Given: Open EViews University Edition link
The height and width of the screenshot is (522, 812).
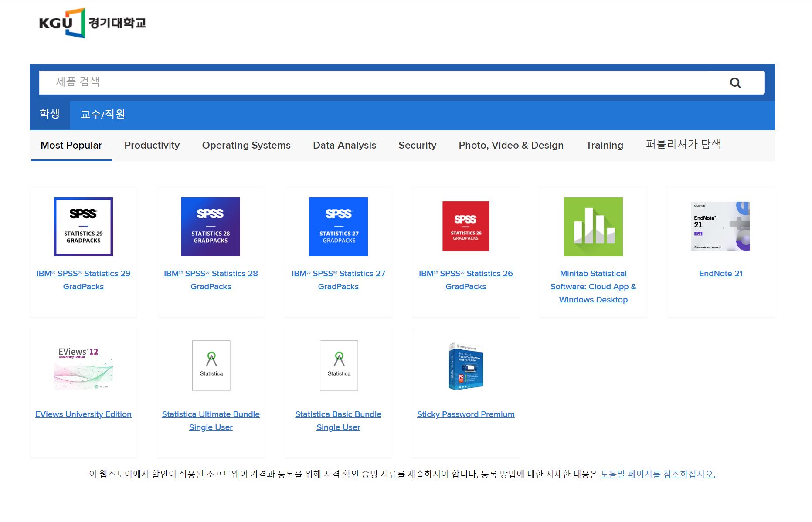Looking at the screenshot, I should point(83,414).
